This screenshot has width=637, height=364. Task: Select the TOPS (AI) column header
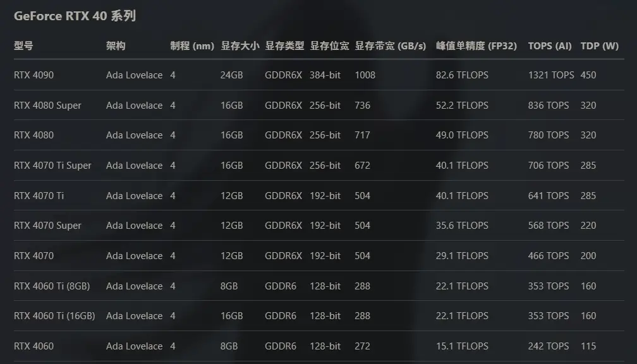coord(550,46)
